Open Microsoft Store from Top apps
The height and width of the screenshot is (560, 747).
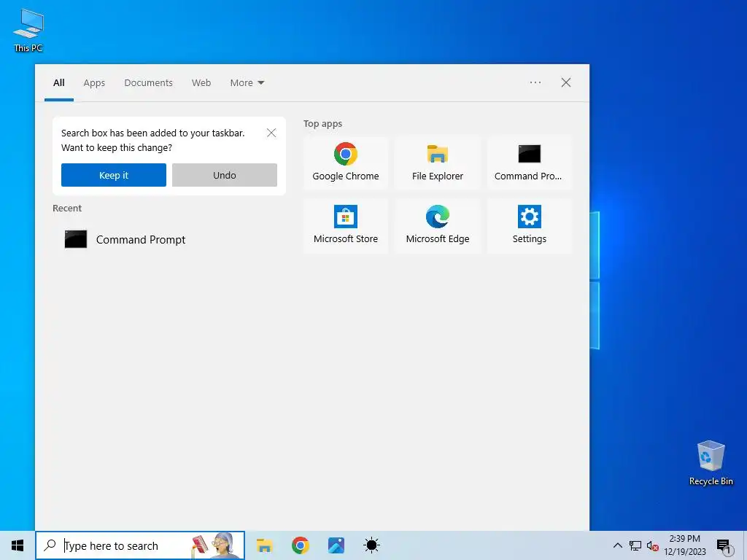click(345, 225)
